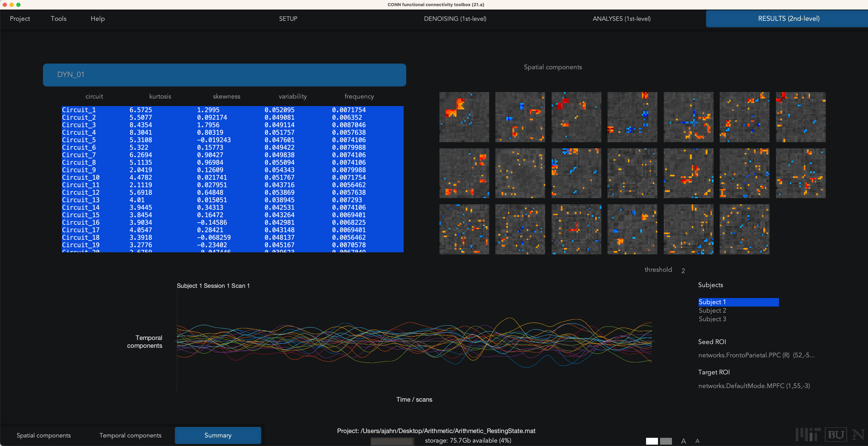The image size is (868, 446).
Task: Open the first spatial component matrix thumbnail
Action: click(464, 117)
